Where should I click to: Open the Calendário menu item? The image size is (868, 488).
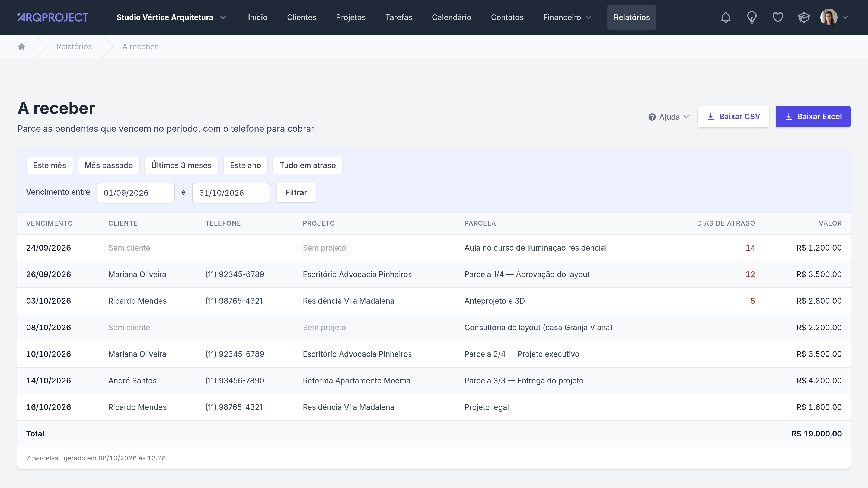[451, 17]
